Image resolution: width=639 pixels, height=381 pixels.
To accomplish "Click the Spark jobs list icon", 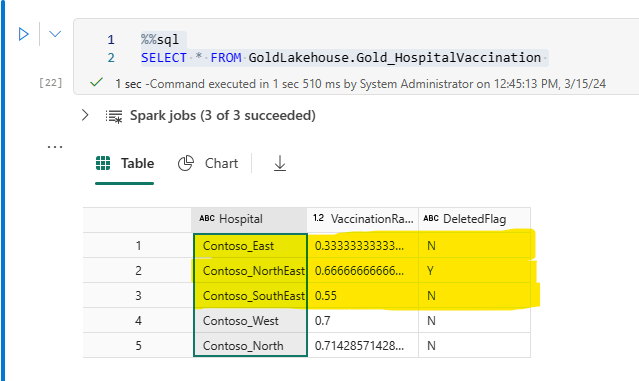I will [x=114, y=116].
